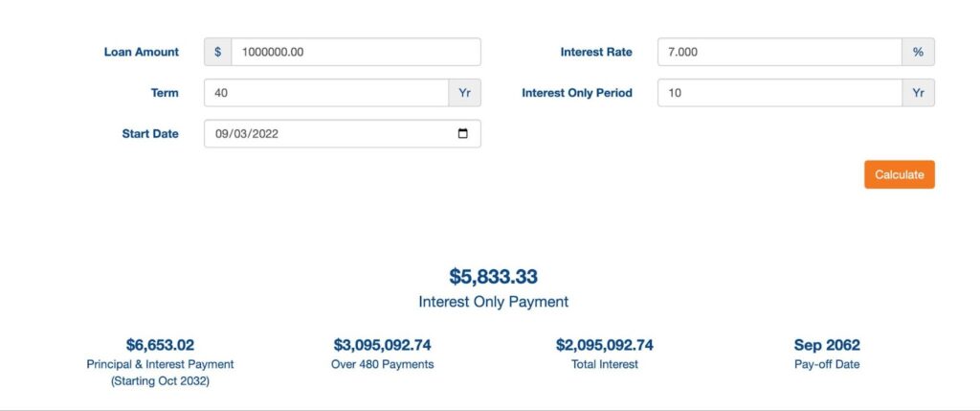
Task: Click into the Term input box
Action: [x=325, y=93]
